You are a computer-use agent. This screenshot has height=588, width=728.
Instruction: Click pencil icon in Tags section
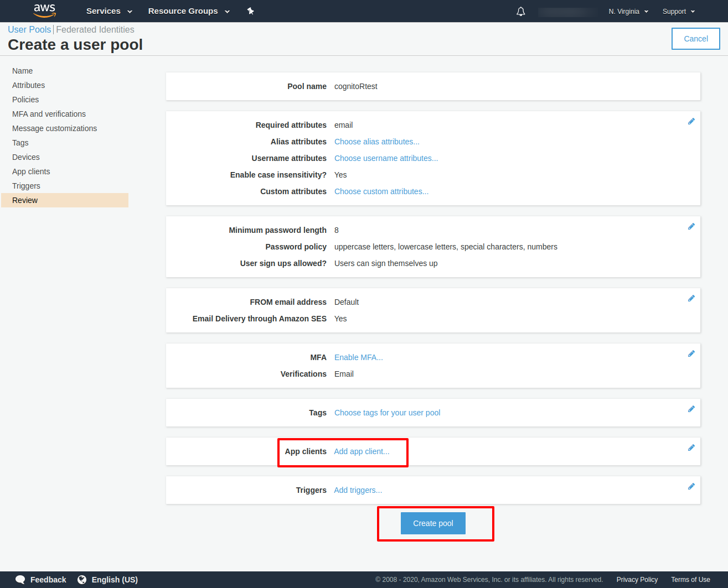pyautogui.click(x=691, y=409)
